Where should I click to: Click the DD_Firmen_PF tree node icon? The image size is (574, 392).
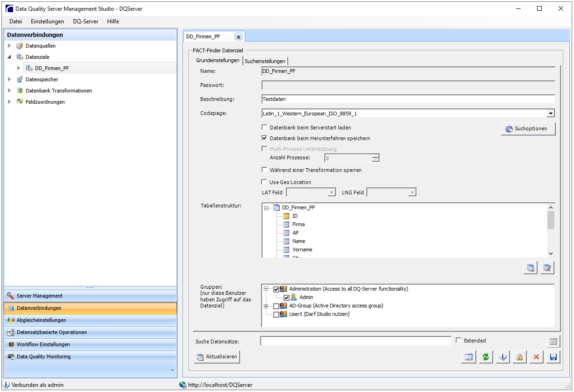click(29, 68)
